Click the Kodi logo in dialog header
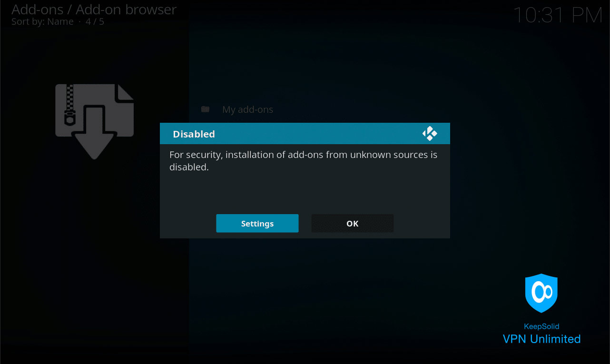610x364 pixels. point(430,134)
